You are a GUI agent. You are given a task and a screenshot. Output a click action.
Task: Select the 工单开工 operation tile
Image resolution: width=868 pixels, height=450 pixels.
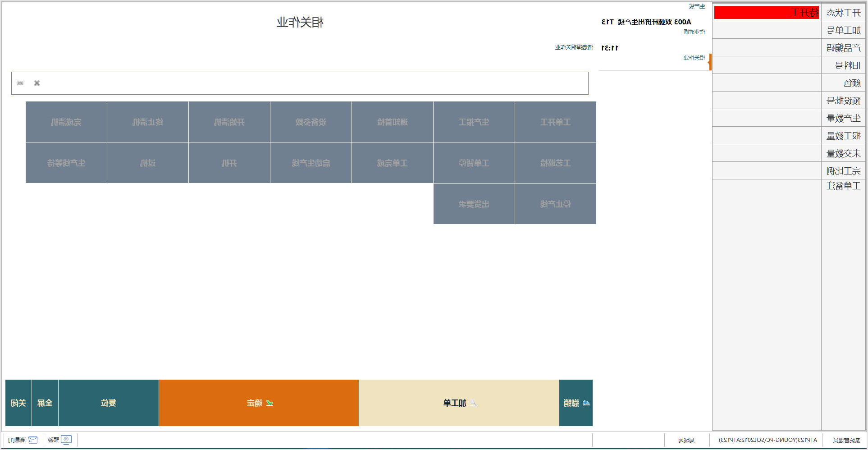[x=555, y=122]
